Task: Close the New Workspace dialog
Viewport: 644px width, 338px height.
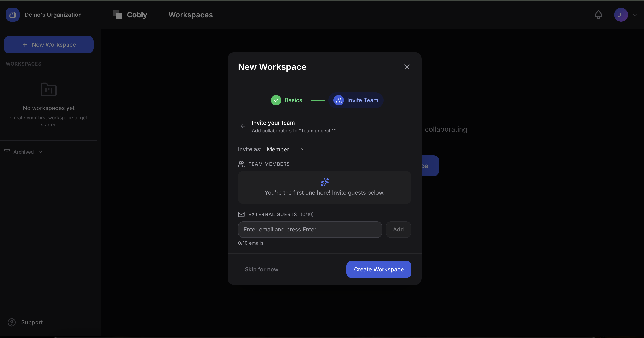Action: 407,67
